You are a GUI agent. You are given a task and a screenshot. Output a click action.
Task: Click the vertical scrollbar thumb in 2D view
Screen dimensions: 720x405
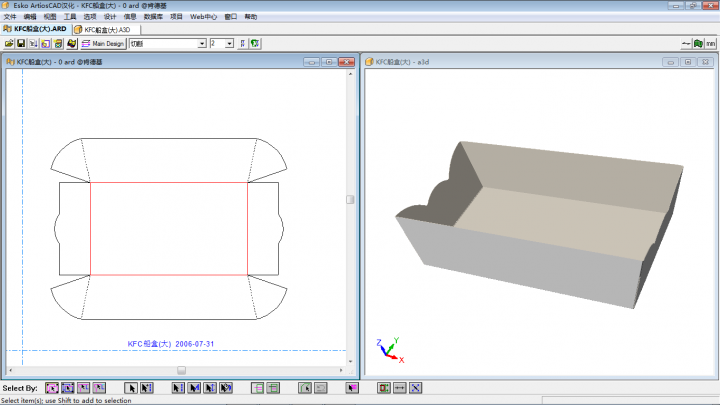pos(350,199)
